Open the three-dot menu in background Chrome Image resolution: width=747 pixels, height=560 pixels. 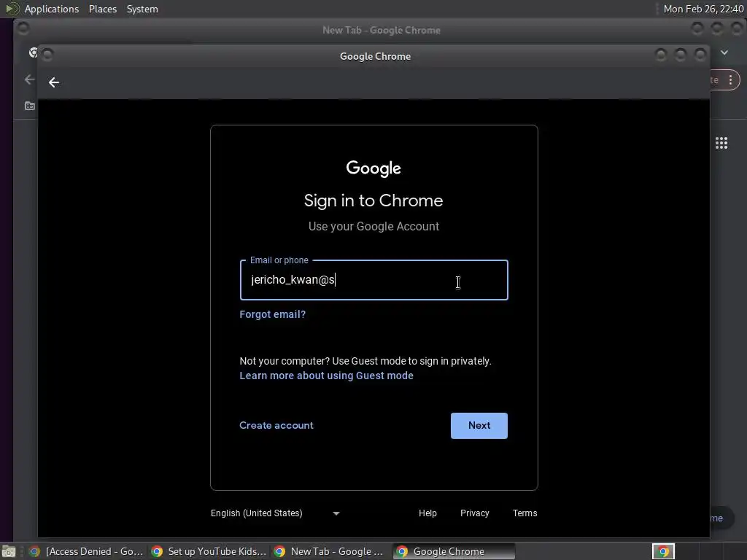pyautogui.click(x=730, y=80)
